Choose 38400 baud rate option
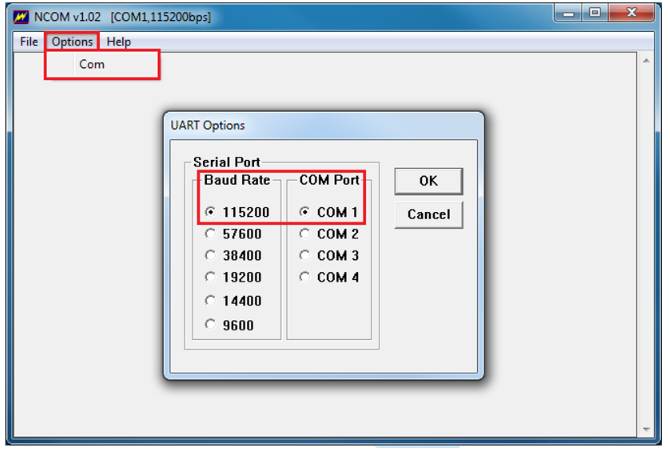The height and width of the screenshot is (454, 670). 210,255
